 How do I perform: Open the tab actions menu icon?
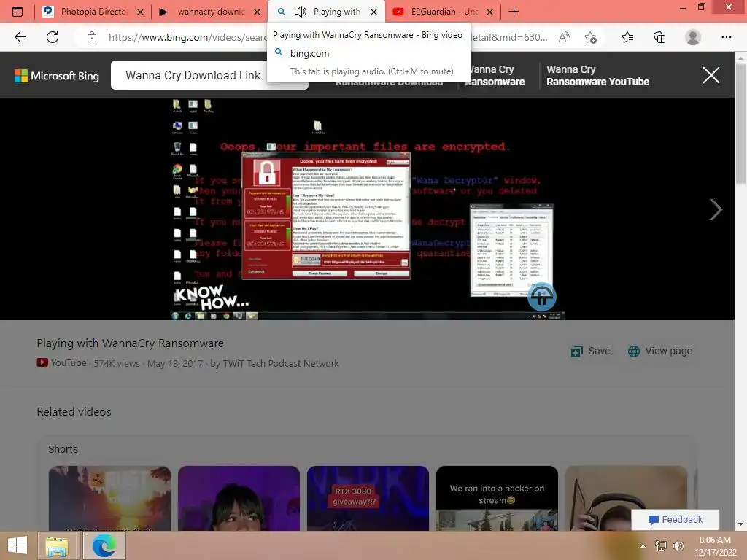18,12
